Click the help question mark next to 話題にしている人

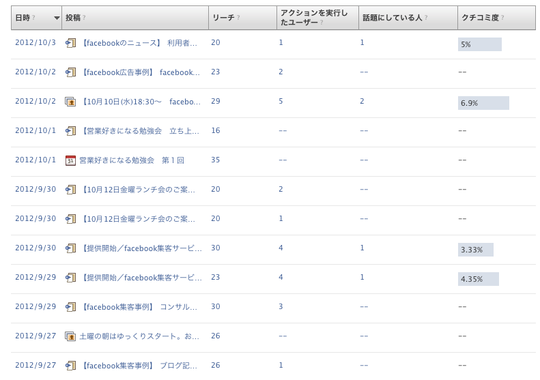tap(426, 18)
